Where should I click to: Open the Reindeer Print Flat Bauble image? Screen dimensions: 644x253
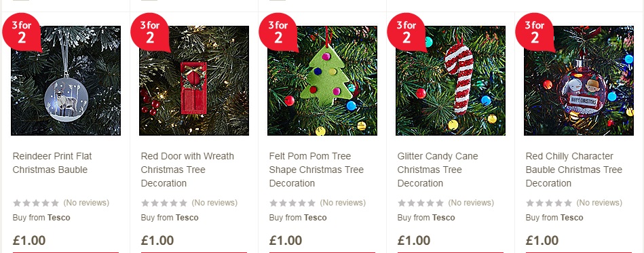click(x=66, y=81)
